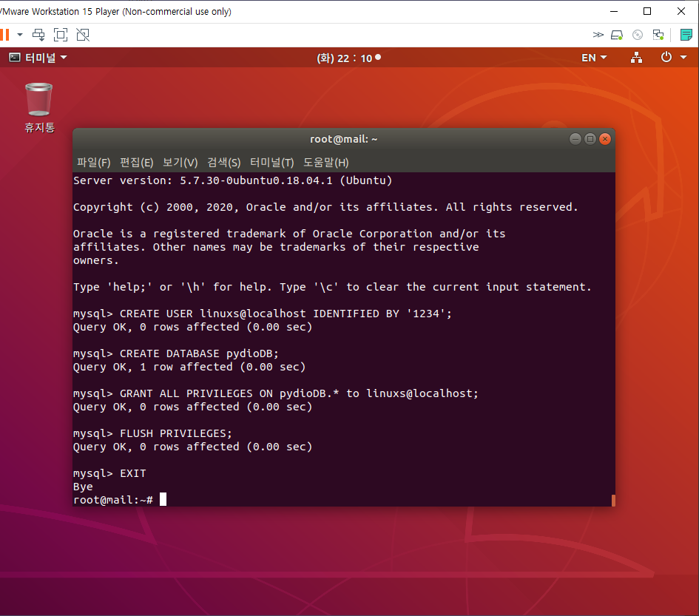
Task: Click the CD/DVD drive device icon
Action: (x=638, y=35)
